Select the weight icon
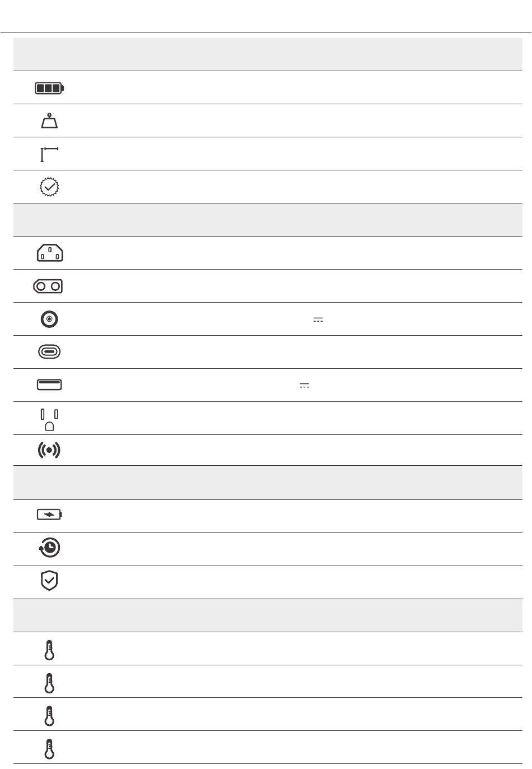 [50, 121]
